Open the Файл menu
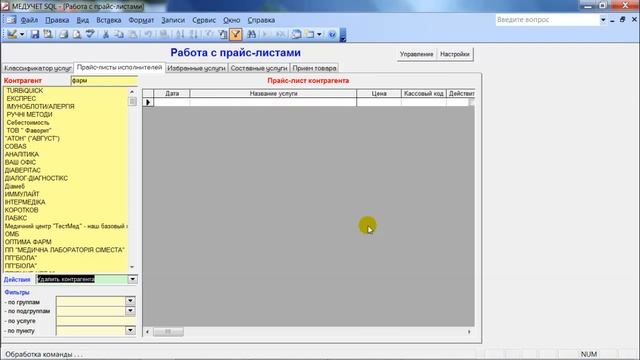This screenshot has width=640, height=360. 29,20
